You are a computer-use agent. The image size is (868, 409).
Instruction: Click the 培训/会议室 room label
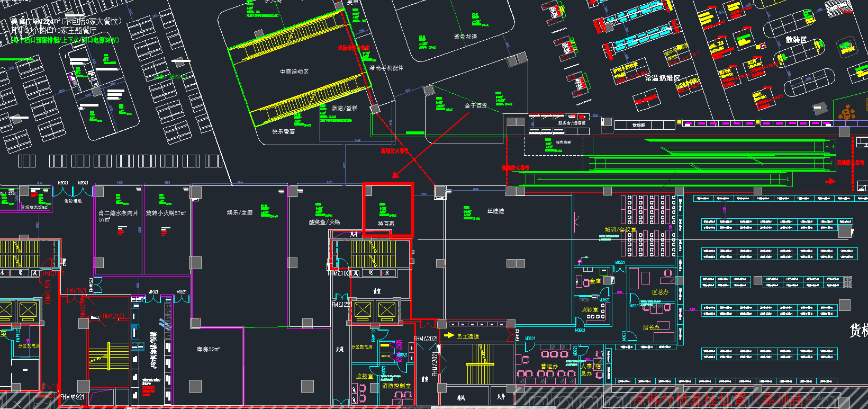click(x=620, y=229)
